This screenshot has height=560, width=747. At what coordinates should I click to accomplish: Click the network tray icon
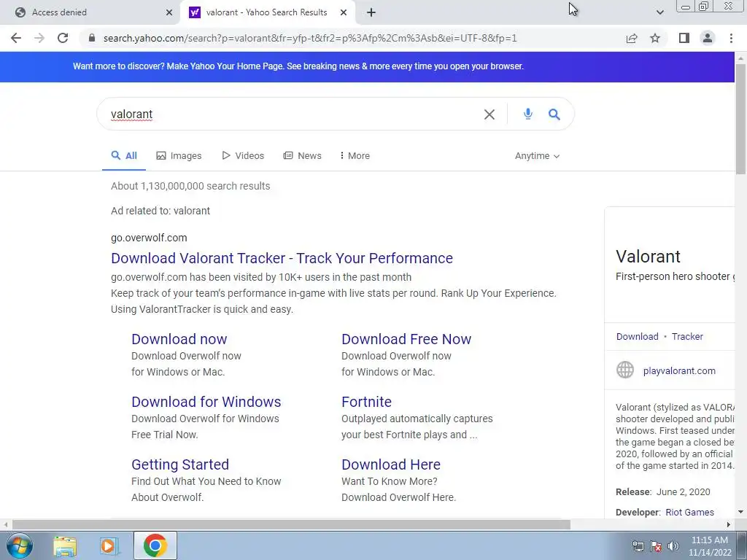click(638, 546)
